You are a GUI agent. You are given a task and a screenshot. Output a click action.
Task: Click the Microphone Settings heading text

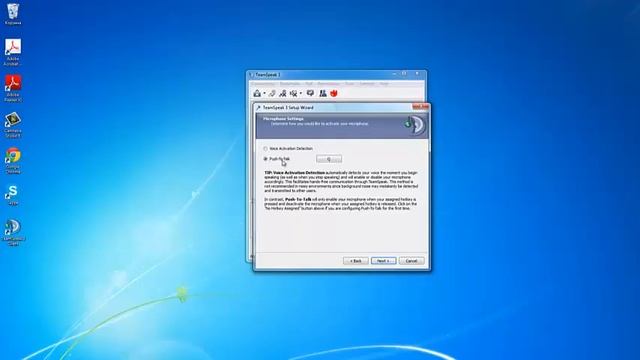tap(283, 119)
